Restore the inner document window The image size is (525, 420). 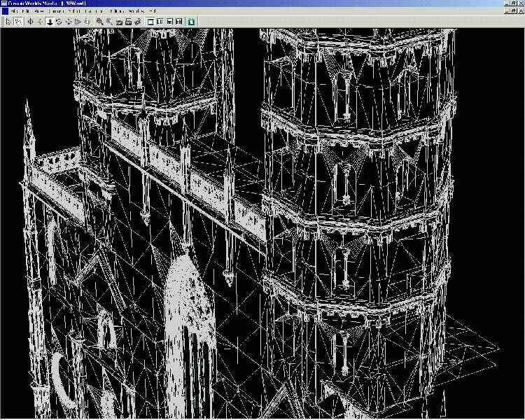pyautogui.click(x=512, y=12)
